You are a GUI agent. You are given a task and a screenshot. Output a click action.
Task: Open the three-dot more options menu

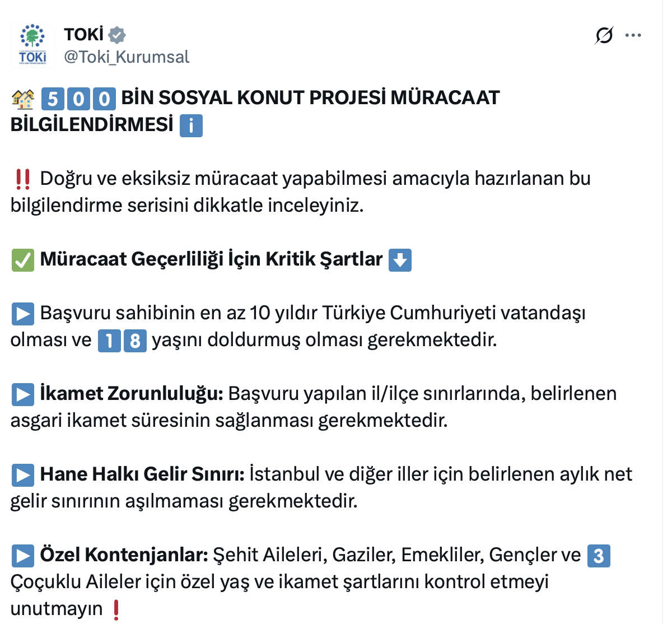[633, 35]
